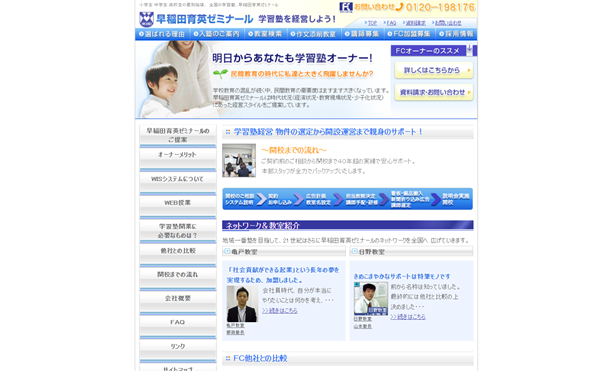The image size is (600, 371).
Task: Click the 0120-198176 phone number
Action: pyautogui.click(x=440, y=7)
